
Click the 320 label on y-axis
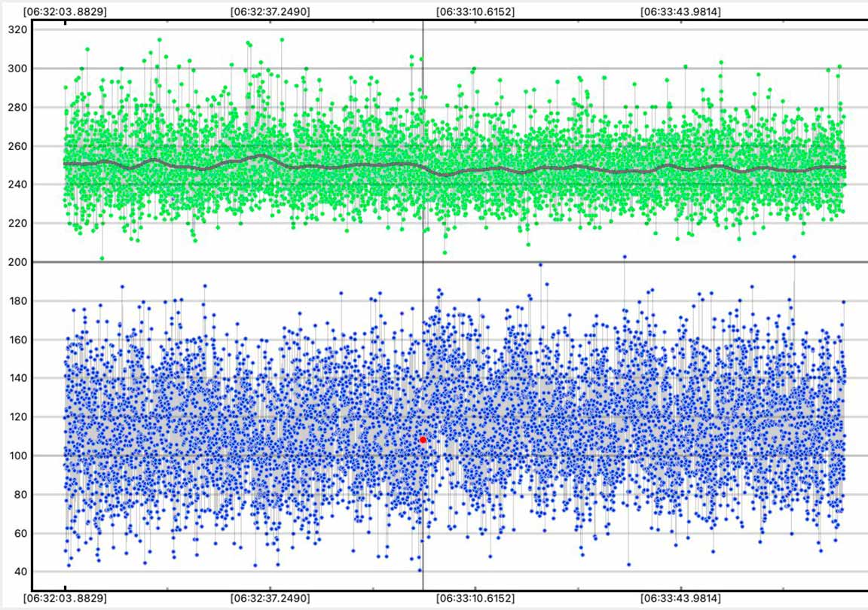click(17, 30)
